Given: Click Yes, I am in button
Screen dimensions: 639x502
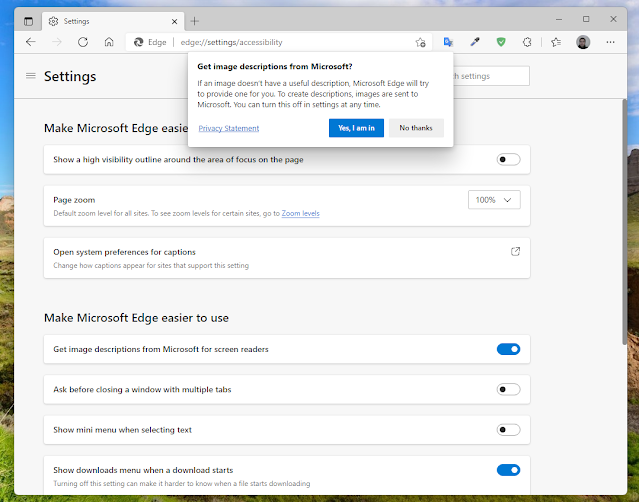Looking at the screenshot, I should pos(356,128).
